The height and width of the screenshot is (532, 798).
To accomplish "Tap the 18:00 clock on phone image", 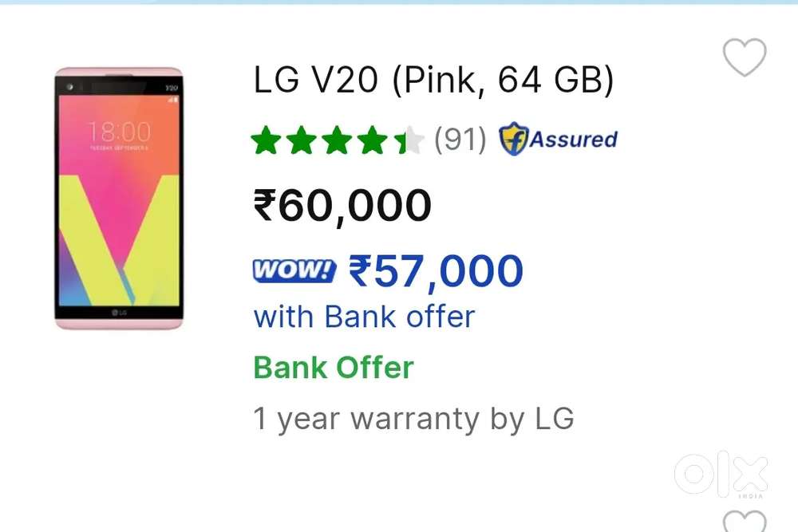I will (x=119, y=132).
